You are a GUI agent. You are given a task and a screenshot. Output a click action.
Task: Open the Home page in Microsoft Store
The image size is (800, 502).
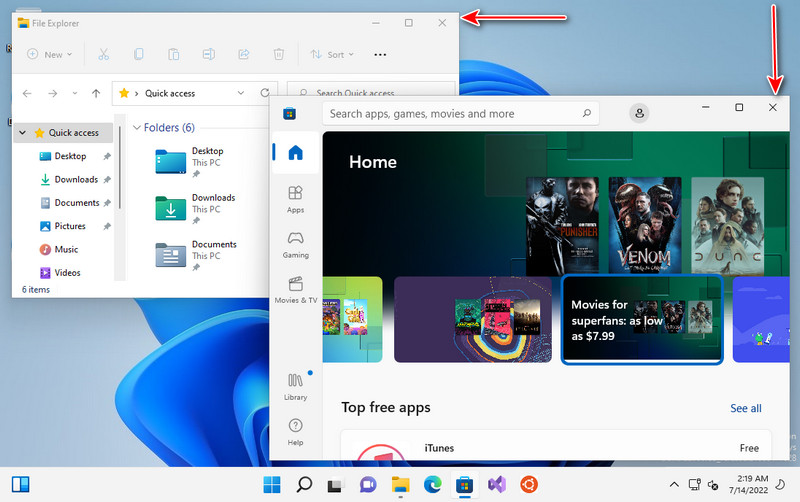click(x=295, y=153)
